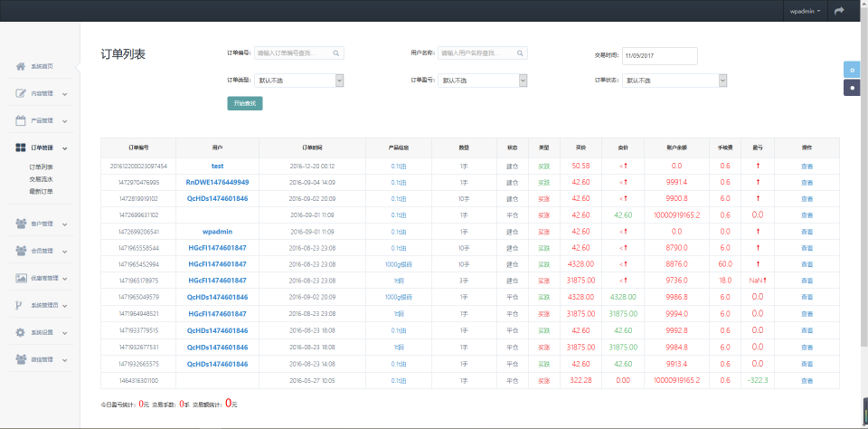This screenshot has width=868, height=429.
Task: Click 查看 for order 2016122000023097454
Action: pos(807,167)
